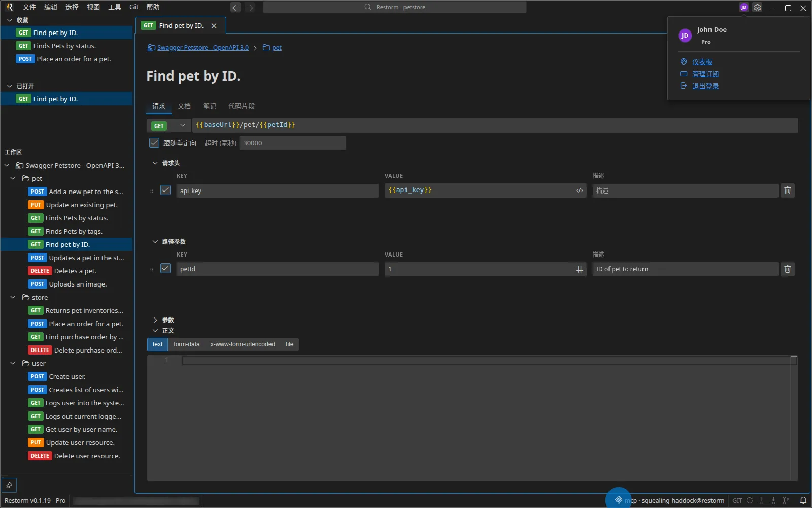Click the drag handle of the api_key row
Viewport: 812px width, 508px height.
[x=151, y=191]
